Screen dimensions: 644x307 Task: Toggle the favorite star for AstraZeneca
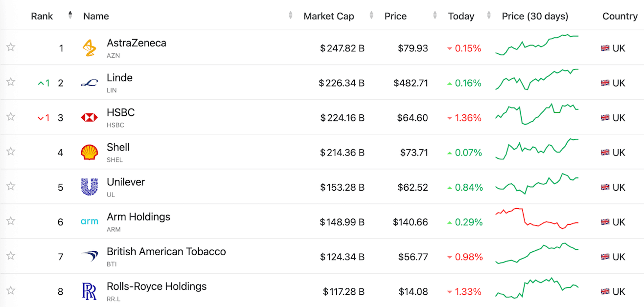tap(11, 47)
